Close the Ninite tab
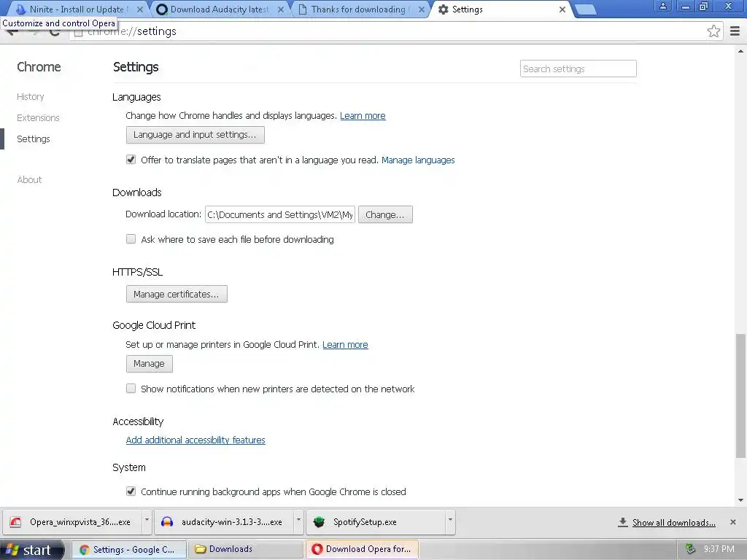Viewport: 747px width, 560px height. [x=139, y=9]
